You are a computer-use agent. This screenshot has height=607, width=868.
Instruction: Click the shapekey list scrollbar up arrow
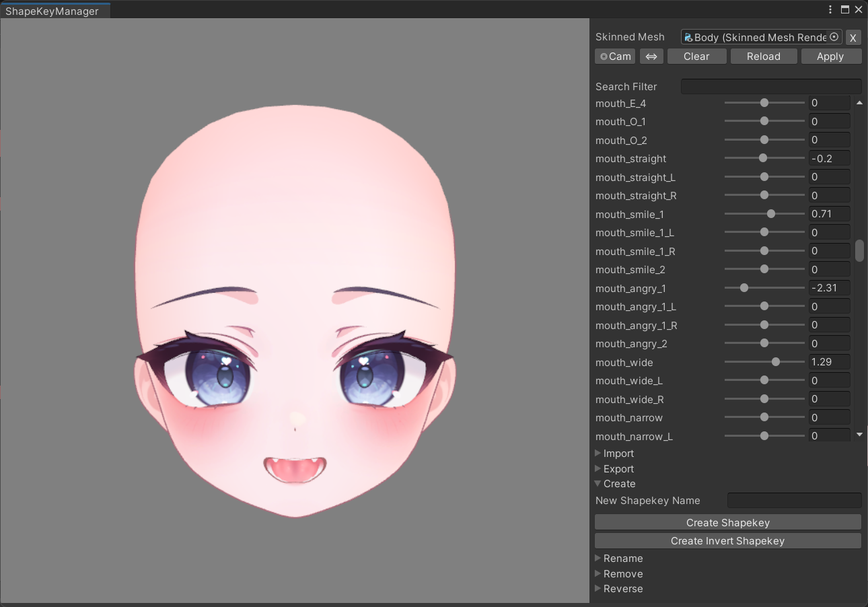(x=859, y=102)
